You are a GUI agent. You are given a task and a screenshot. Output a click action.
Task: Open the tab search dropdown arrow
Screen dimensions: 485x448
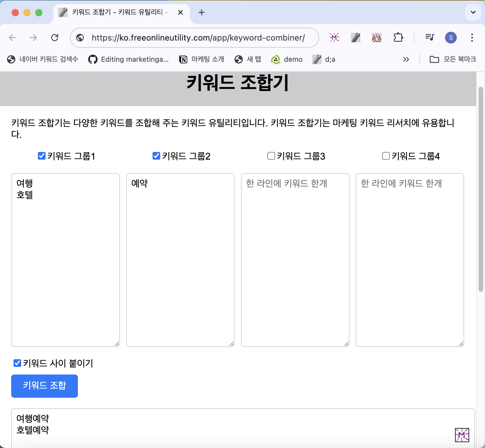click(473, 12)
